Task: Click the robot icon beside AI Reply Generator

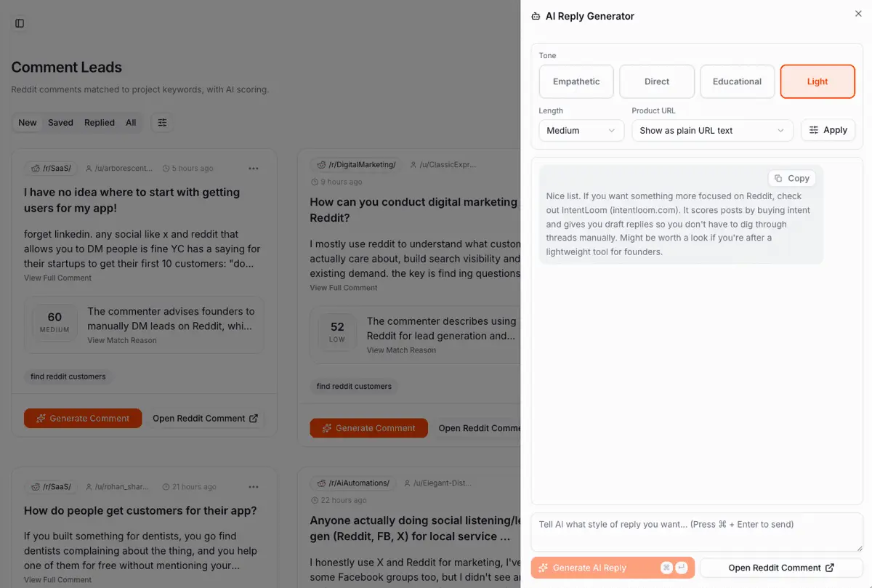Action: [x=536, y=17]
